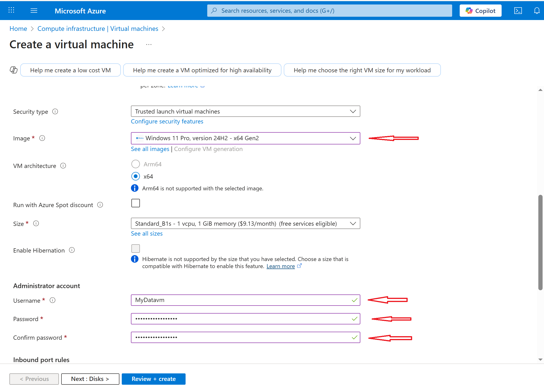Click the Enable Hibernation info icon
The width and height of the screenshot is (544, 392).
pos(72,250)
